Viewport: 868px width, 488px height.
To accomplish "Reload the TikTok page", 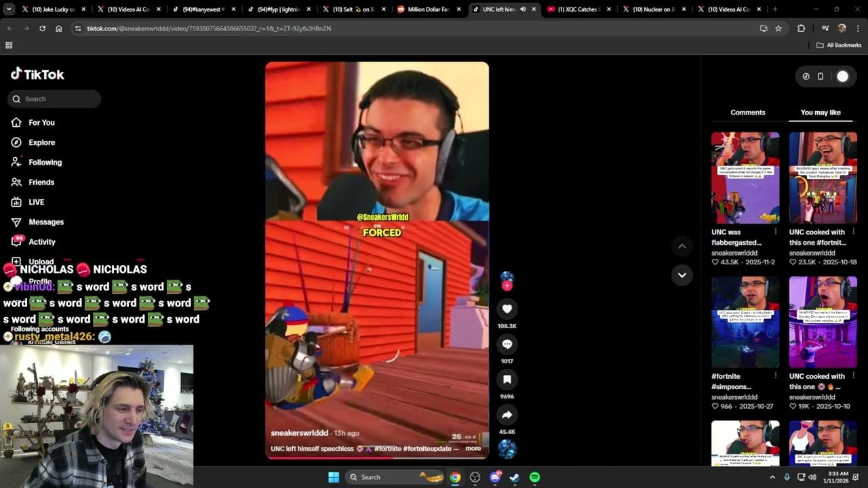I will point(42,28).
